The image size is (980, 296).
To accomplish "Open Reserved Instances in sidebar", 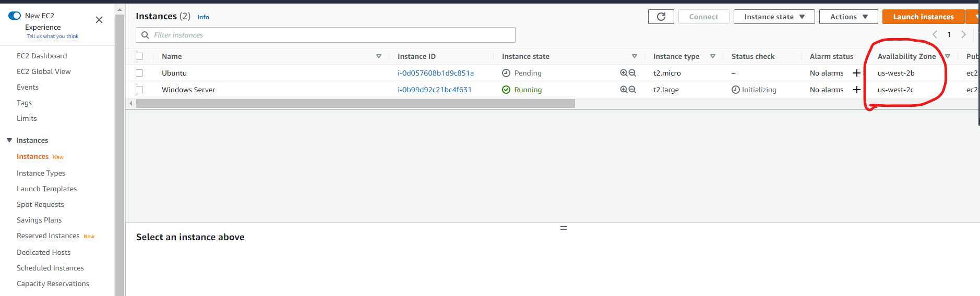I will click(48, 236).
